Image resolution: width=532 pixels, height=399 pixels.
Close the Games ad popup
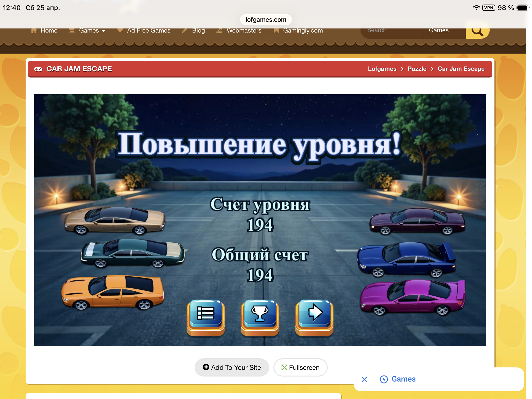tap(364, 379)
